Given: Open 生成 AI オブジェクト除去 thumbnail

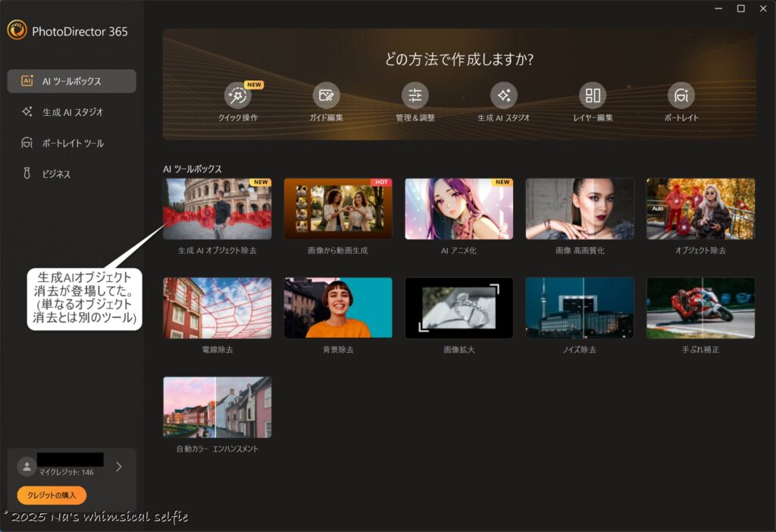Looking at the screenshot, I should point(217,209).
